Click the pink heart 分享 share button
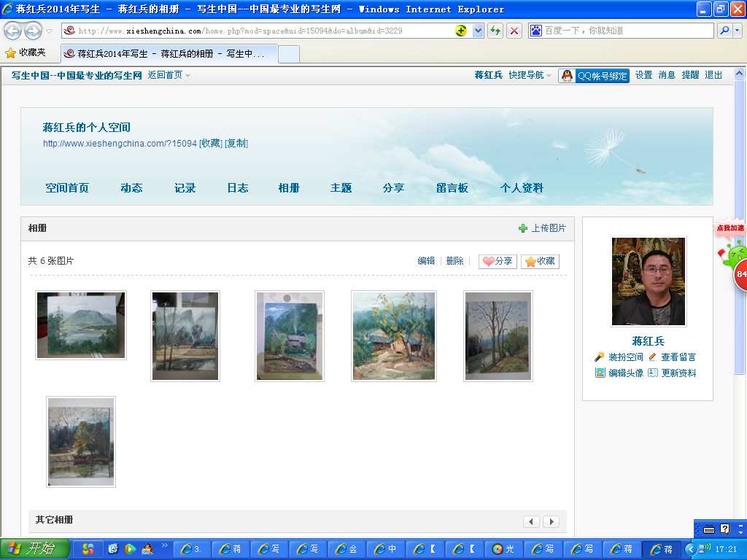747x560 pixels. point(498,261)
